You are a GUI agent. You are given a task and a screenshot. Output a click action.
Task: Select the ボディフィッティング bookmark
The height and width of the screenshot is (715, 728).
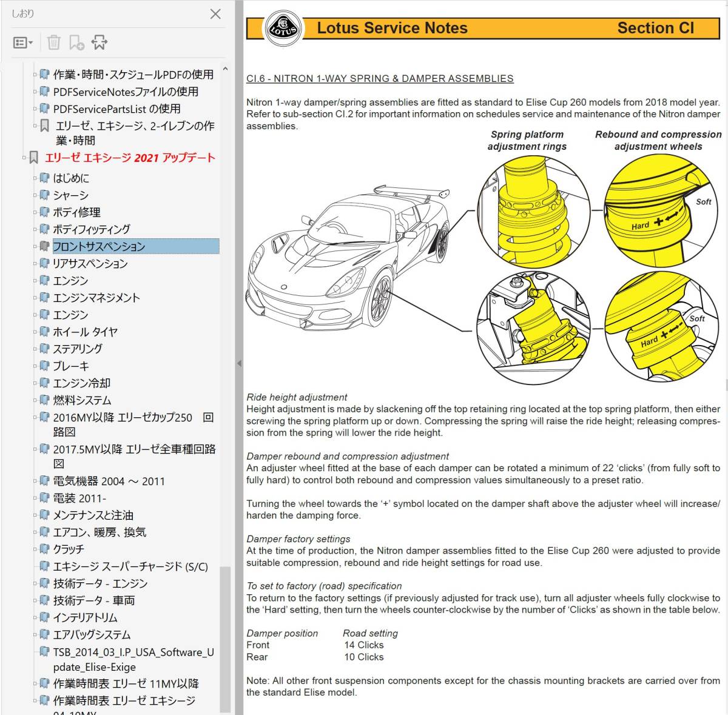point(92,229)
